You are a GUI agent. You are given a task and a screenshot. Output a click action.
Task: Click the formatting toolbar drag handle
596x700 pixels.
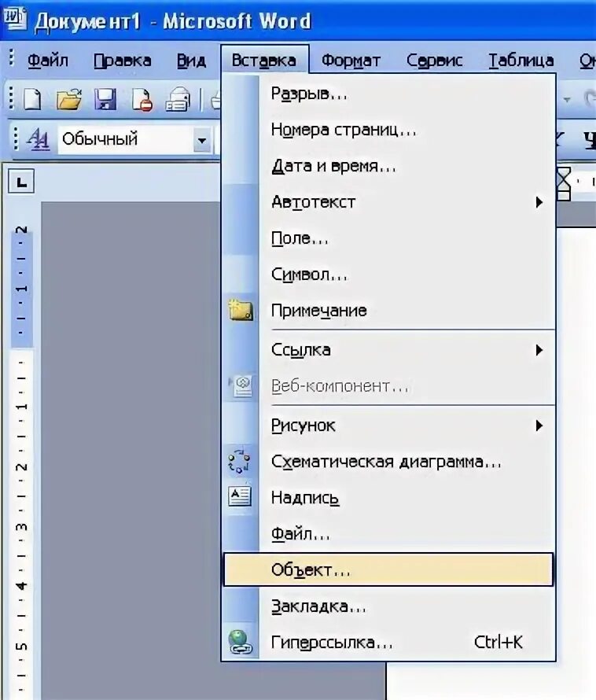16,139
